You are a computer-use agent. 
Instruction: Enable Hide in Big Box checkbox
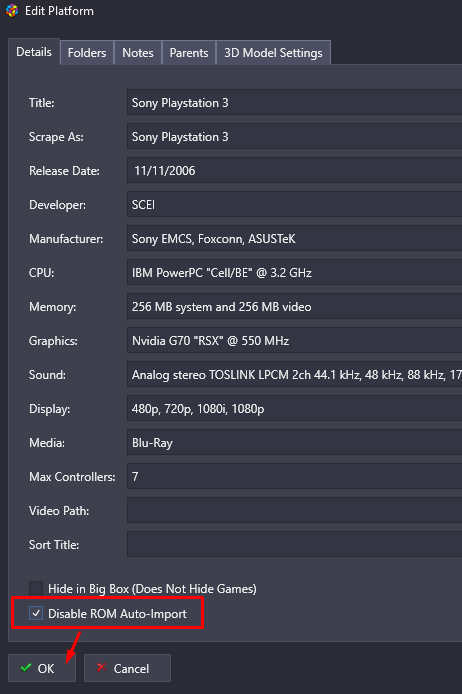pos(36,588)
